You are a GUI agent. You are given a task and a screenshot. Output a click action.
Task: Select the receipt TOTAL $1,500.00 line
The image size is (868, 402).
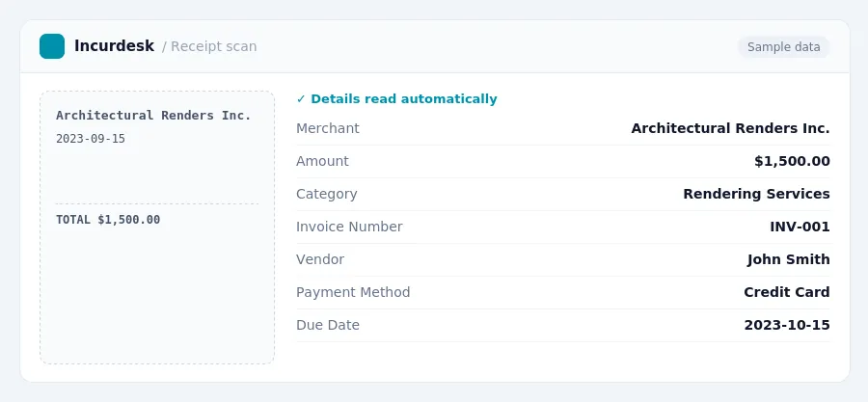[108, 220]
